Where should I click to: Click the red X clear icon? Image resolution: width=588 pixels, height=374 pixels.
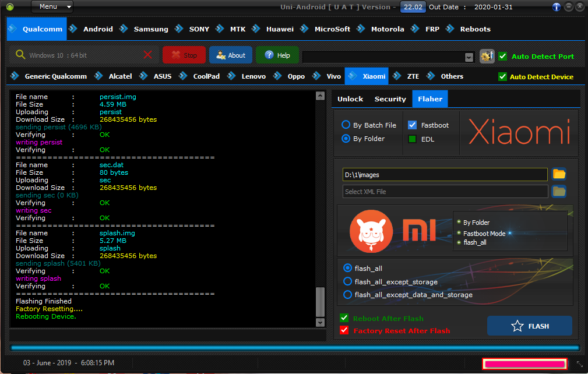click(x=148, y=55)
